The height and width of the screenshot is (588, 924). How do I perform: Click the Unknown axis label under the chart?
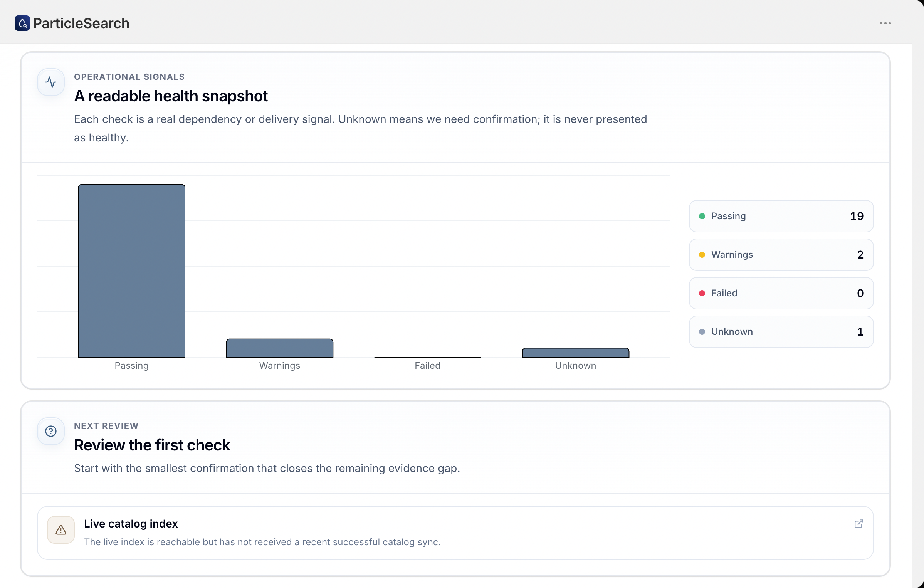click(576, 366)
